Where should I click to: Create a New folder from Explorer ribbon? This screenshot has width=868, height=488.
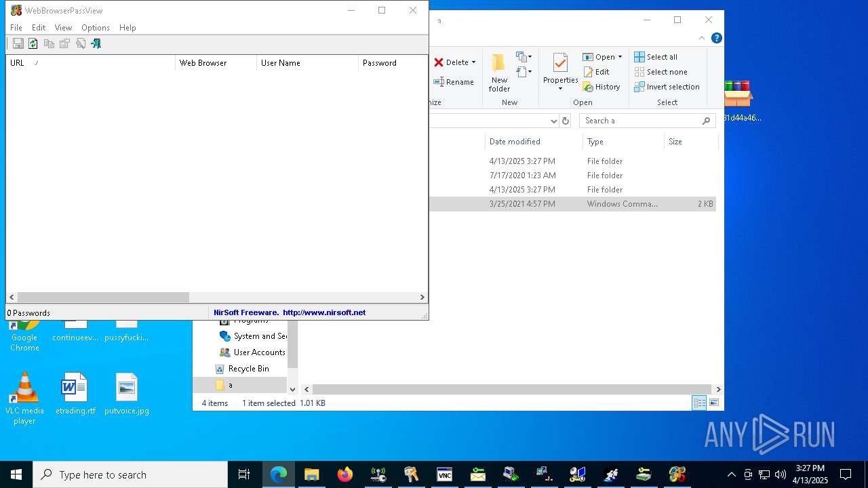(499, 73)
